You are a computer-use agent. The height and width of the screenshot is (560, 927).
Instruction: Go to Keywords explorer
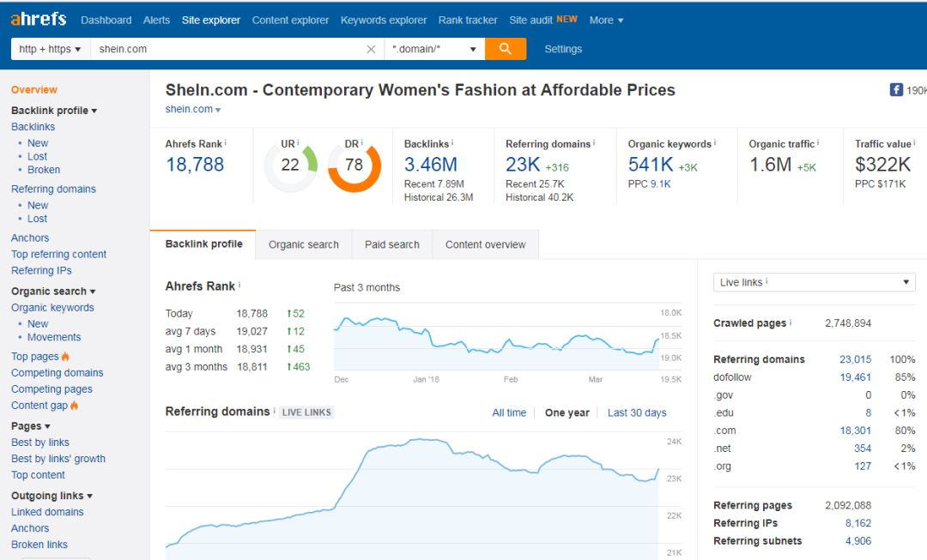tap(384, 20)
